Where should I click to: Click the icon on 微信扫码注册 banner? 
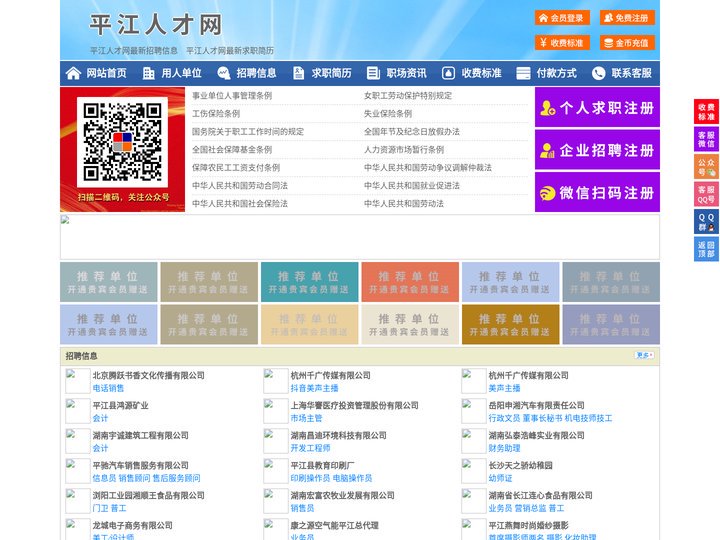click(x=547, y=193)
